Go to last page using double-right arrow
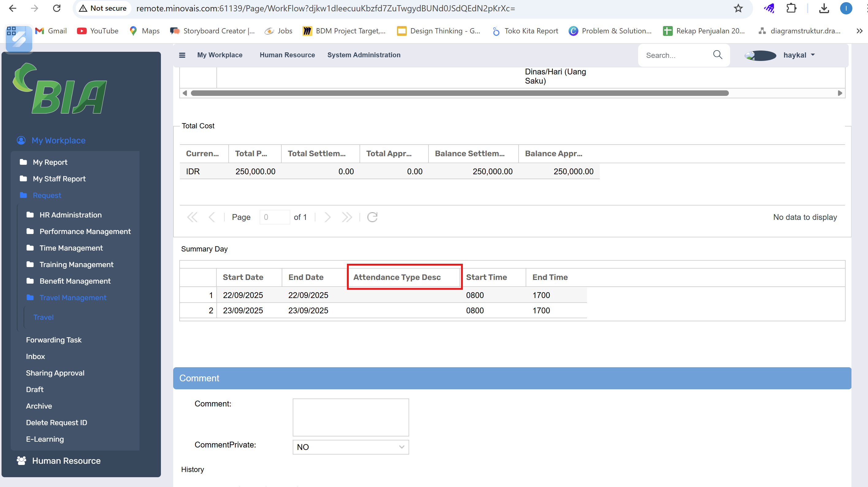Viewport: 868px width, 487px height. [x=347, y=217]
